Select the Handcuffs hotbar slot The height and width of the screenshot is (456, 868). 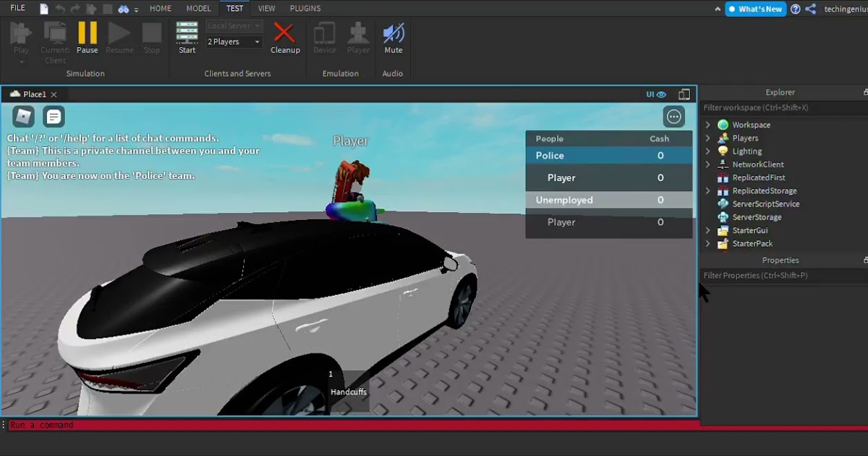(349, 390)
